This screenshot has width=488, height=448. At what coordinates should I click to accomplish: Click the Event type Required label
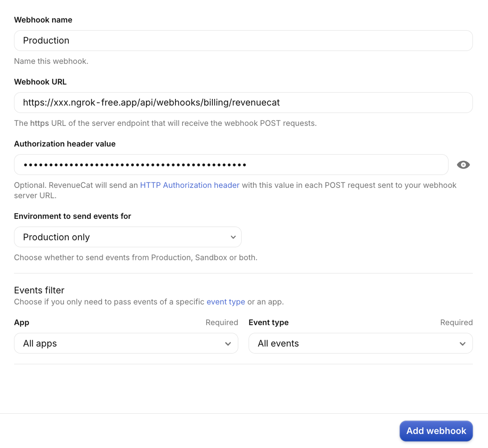456,323
